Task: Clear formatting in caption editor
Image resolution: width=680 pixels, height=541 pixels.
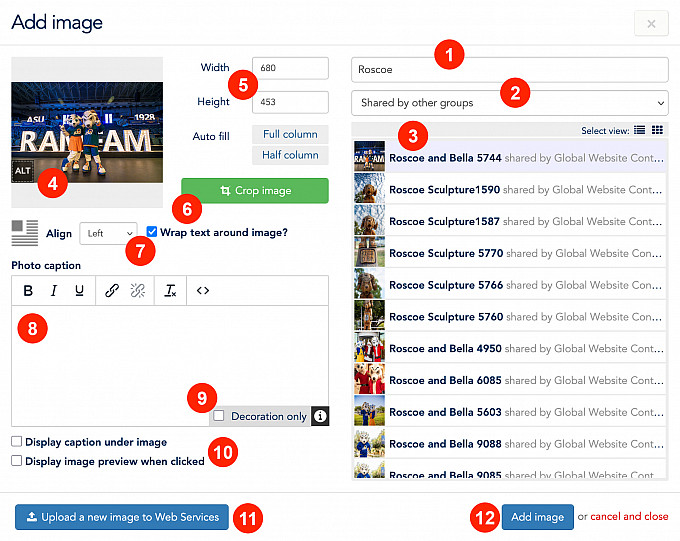Action: coord(170,290)
